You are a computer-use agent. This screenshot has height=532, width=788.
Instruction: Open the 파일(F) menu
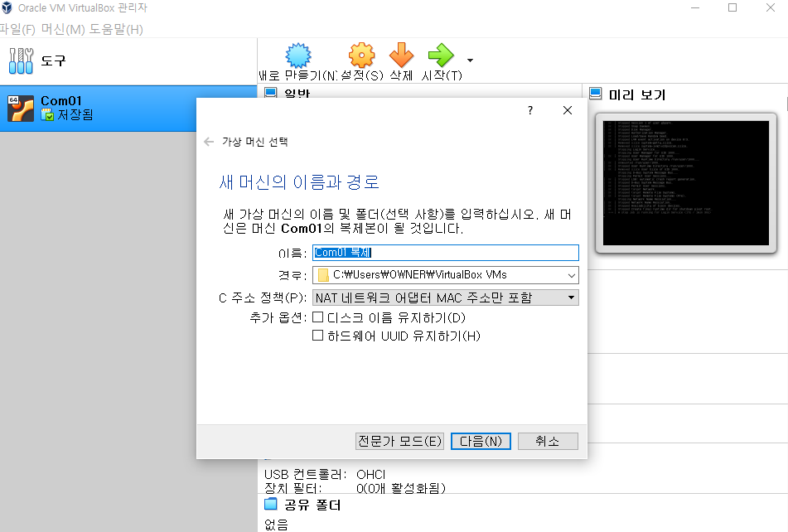click(17, 29)
